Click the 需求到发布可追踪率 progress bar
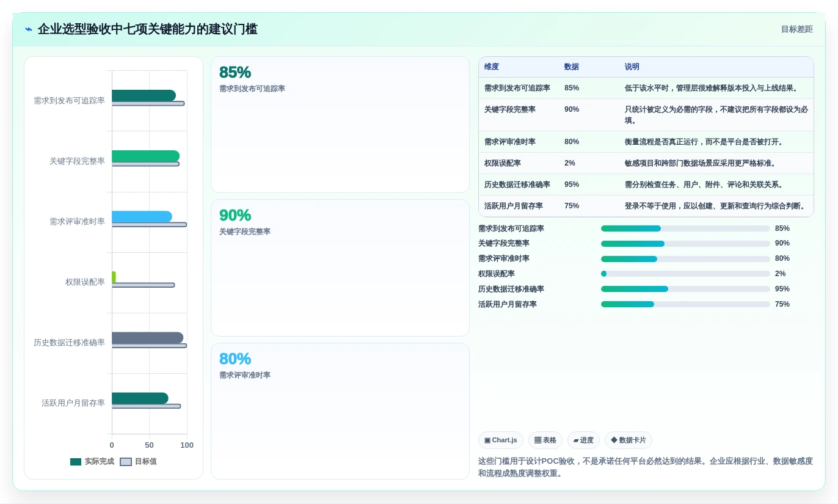 tap(685, 228)
